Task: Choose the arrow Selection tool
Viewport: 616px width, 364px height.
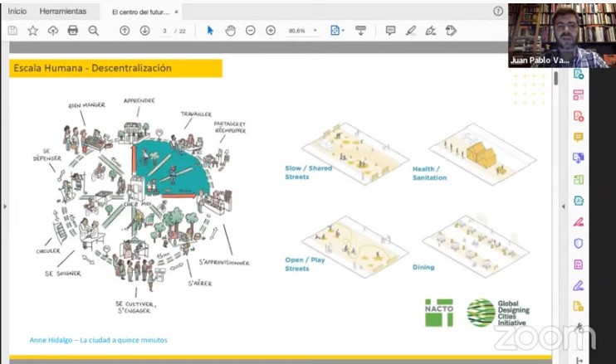Action: click(x=210, y=31)
